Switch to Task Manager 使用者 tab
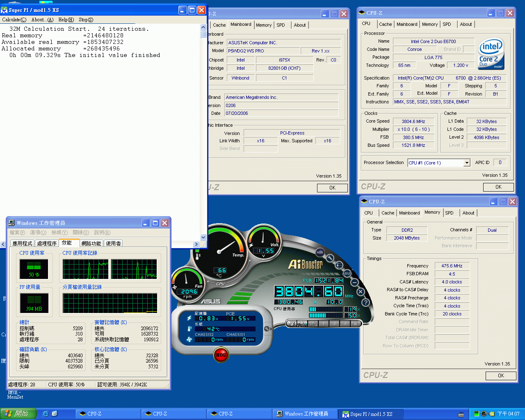This screenshot has height=420, width=525. coord(114,243)
